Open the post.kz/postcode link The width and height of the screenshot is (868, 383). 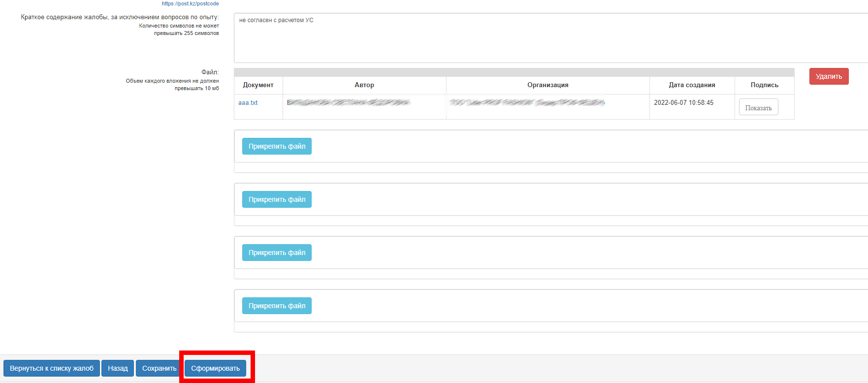coord(190,3)
